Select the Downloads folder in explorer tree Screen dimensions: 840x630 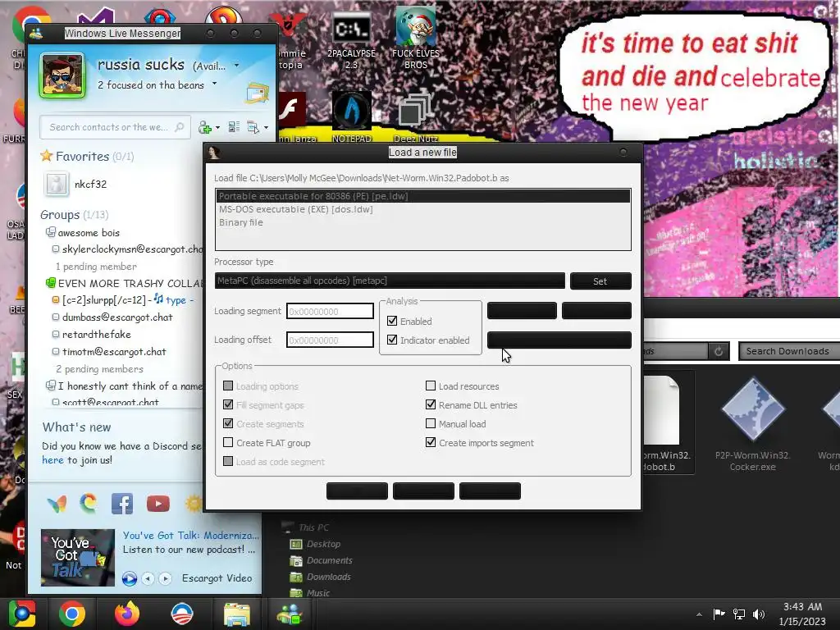coord(321,577)
